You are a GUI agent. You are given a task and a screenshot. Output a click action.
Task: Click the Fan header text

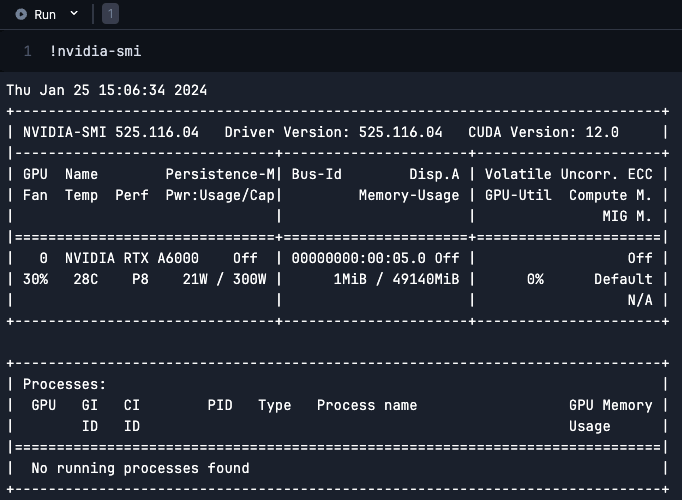click(x=35, y=195)
